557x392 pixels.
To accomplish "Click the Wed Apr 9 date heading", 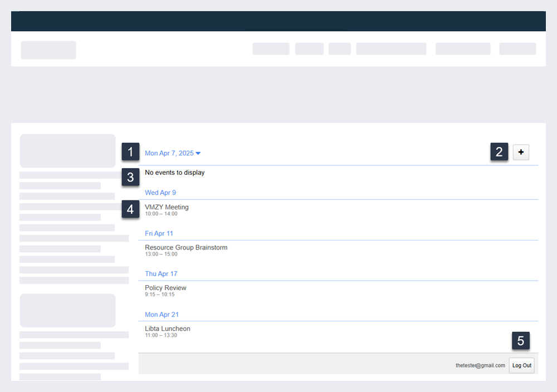I will point(160,193).
